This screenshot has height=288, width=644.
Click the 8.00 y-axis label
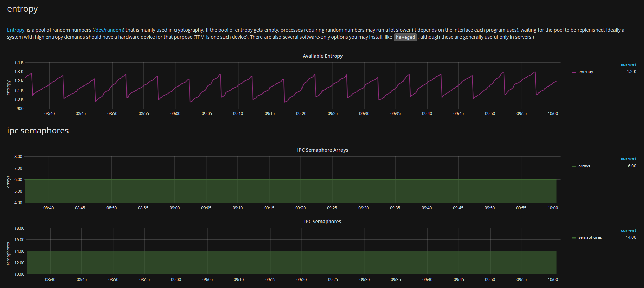click(x=18, y=157)
